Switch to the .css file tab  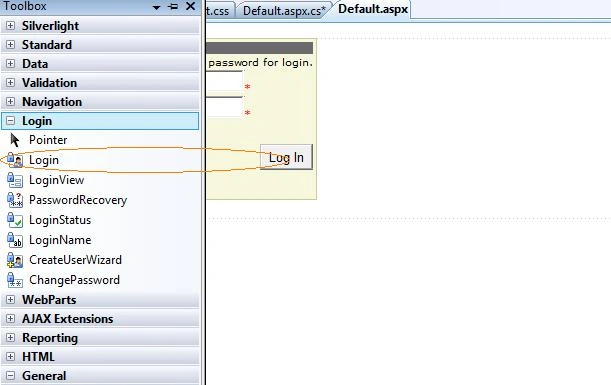coord(219,11)
